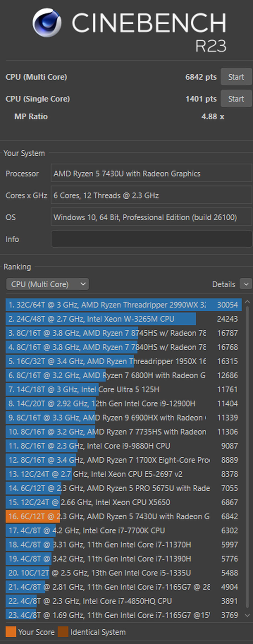Click the Cinebench sphere logo icon
The image size is (253, 644).
47,23
